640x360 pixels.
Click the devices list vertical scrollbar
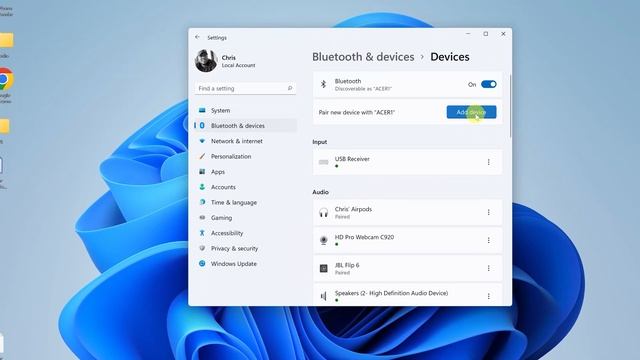[510, 106]
